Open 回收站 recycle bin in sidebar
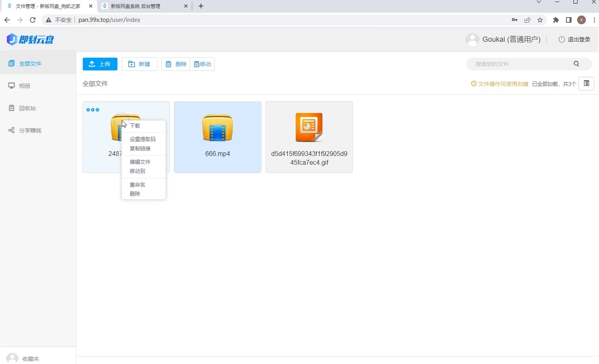599x364 pixels. [x=38, y=108]
